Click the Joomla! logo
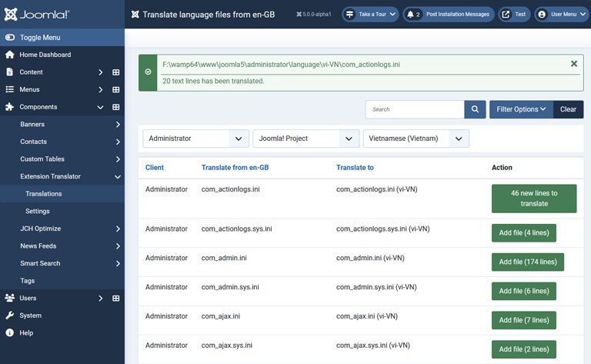 pos(37,15)
